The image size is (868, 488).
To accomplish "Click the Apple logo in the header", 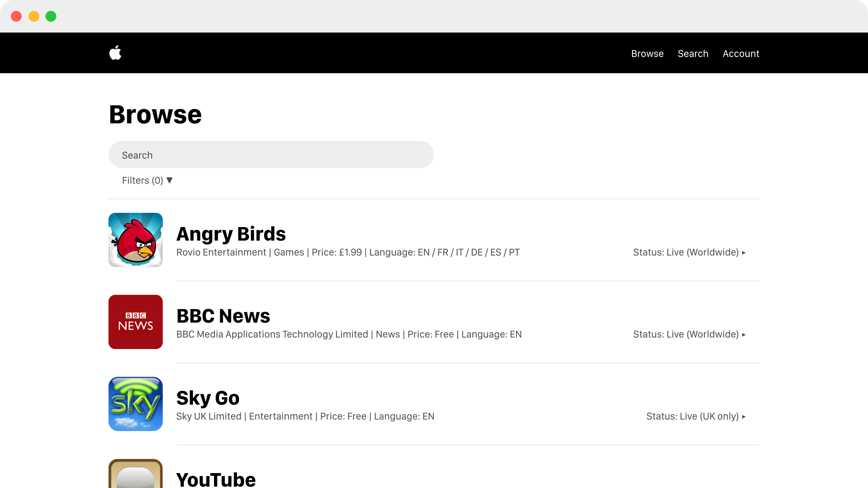I will pyautogui.click(x=115, y=53).
